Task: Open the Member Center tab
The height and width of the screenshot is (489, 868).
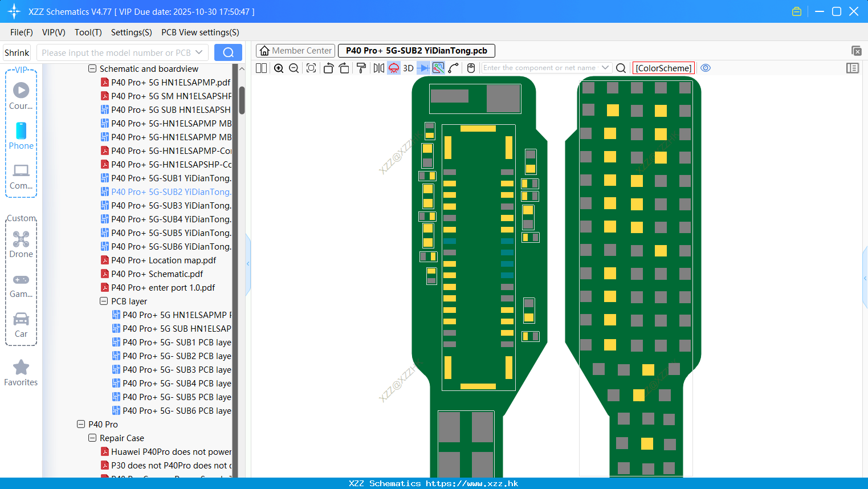Action: pos(296,51)
